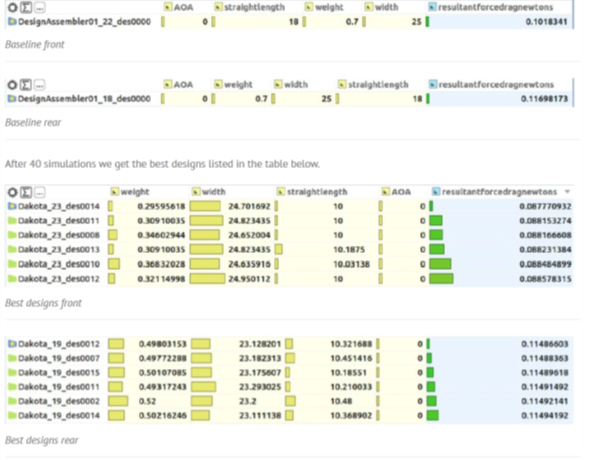This screenshot has height=460, width=589.
Task: Select the Dakota_19_des0002 row
Action: [x=290, y=401]
